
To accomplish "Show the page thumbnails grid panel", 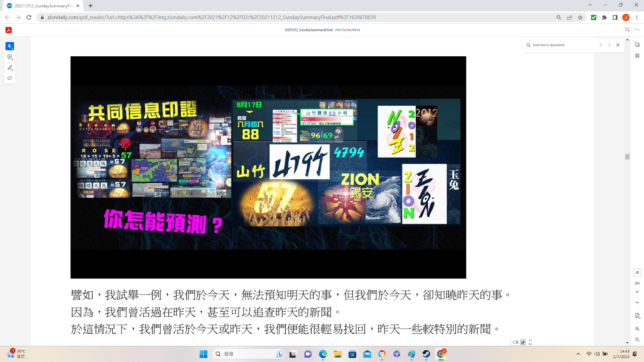I will (x=637, y=56).
